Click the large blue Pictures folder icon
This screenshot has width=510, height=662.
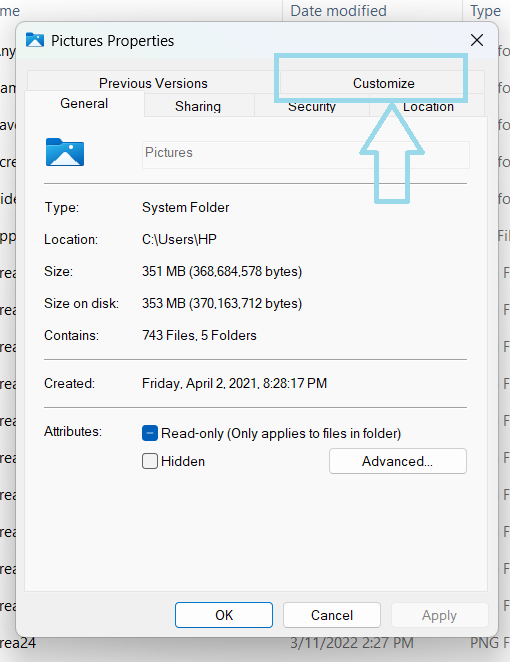point(65,152)
